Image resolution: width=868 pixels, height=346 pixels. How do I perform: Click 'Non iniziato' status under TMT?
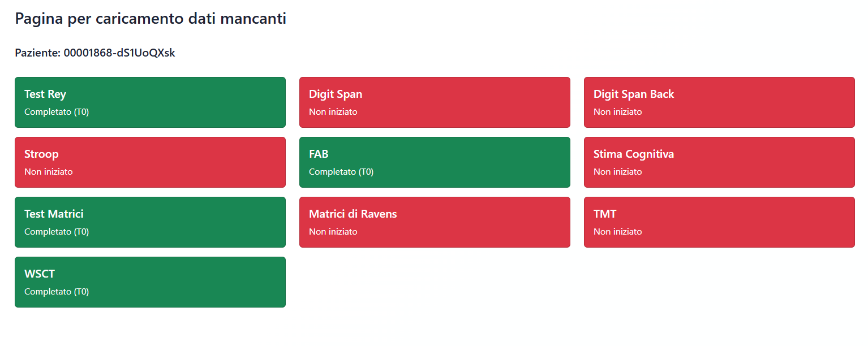click(x=617, y=232)
